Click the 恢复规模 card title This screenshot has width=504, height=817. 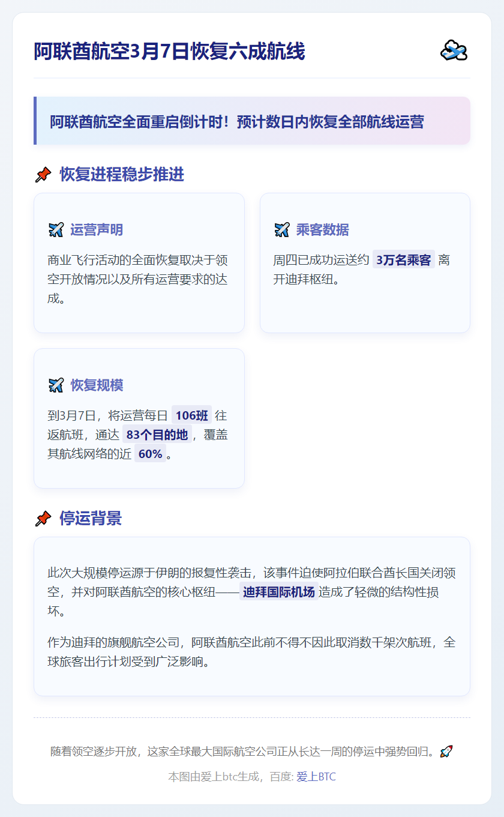click(x=97, y=385)
